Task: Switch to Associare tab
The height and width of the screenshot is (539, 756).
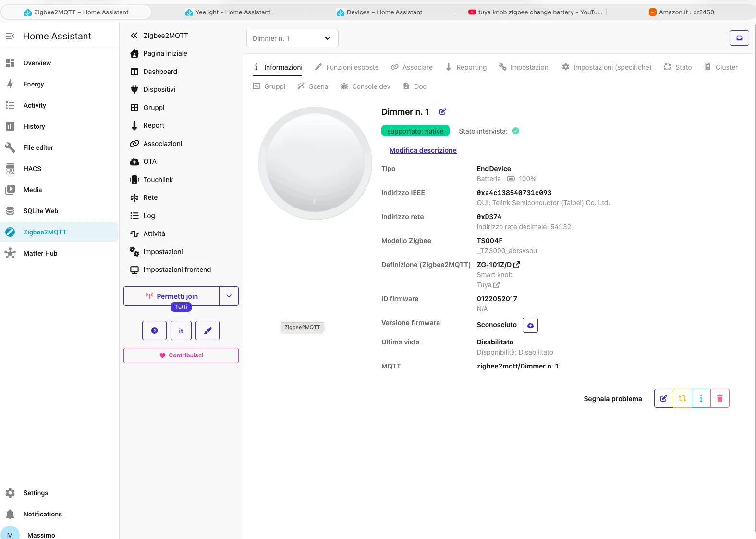Action: [x=412, y=67]
